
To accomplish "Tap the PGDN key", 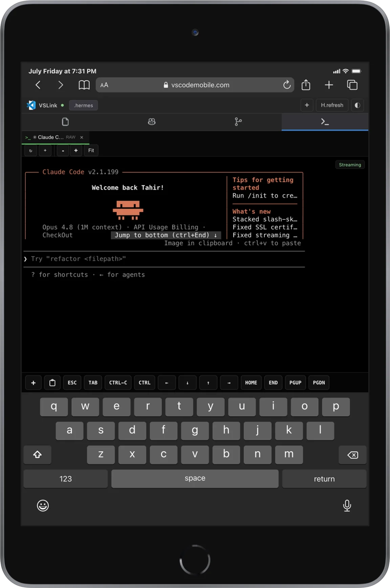I will 319,383.
